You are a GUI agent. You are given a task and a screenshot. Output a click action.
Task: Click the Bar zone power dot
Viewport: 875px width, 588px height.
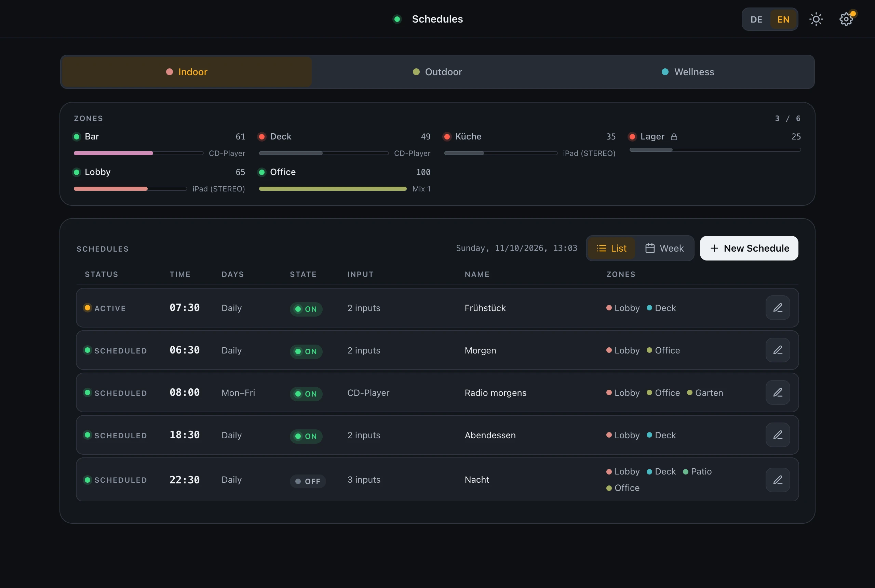pyautogui.click(x=77, y=136)
